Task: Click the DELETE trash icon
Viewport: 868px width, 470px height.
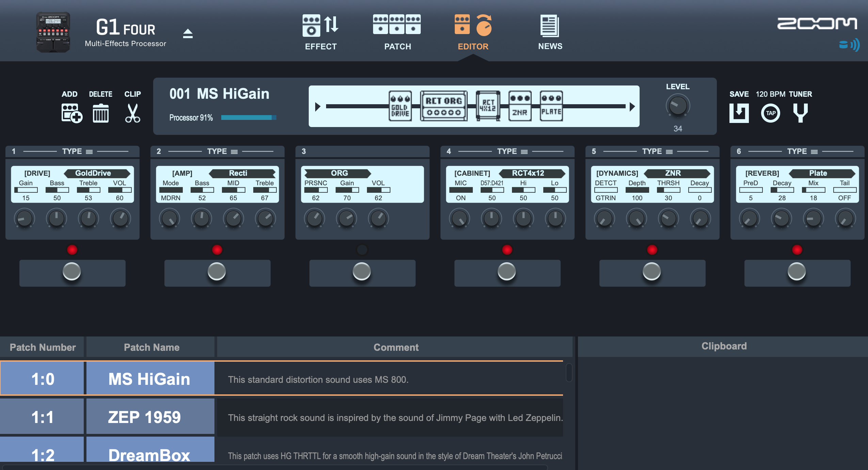Action: (x=101, y=113)
